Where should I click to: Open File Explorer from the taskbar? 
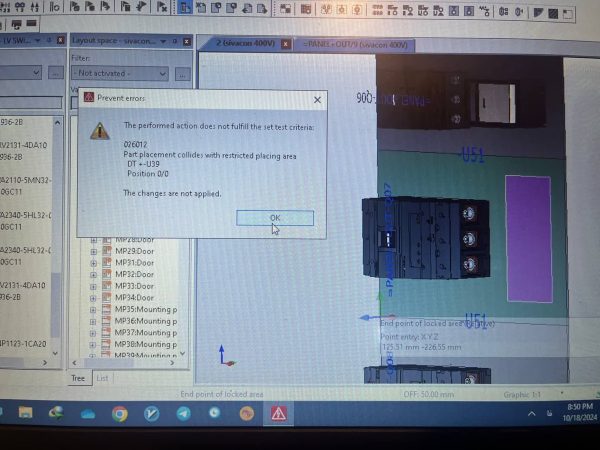click(x=26, y=412)
